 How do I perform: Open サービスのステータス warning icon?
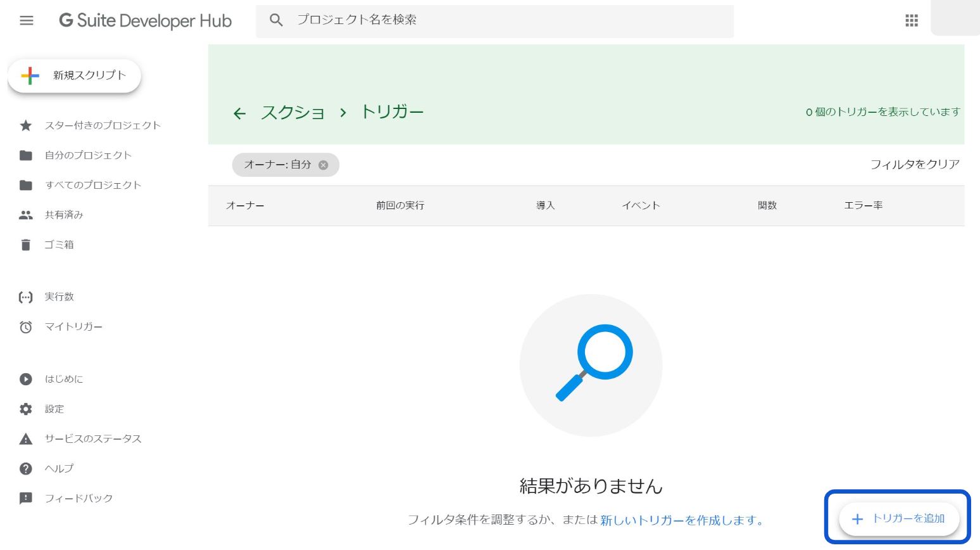(x=26, y=439)
